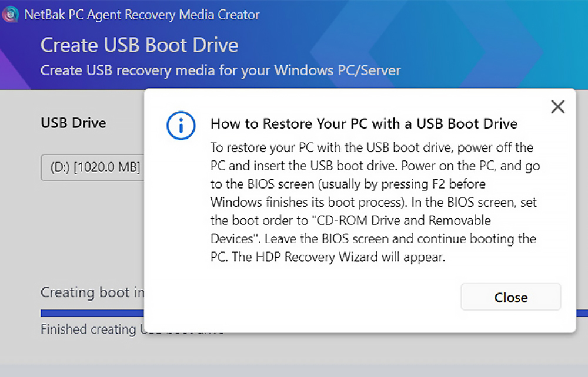This screenshot has height=377, width=588.
Task: Click the blue boot image progress bar
Action: point(91,312)
